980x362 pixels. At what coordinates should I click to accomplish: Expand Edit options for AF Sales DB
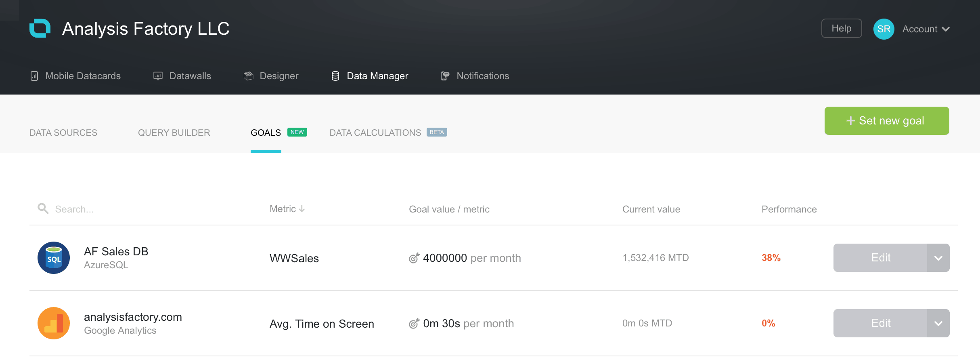pos(938,258)
